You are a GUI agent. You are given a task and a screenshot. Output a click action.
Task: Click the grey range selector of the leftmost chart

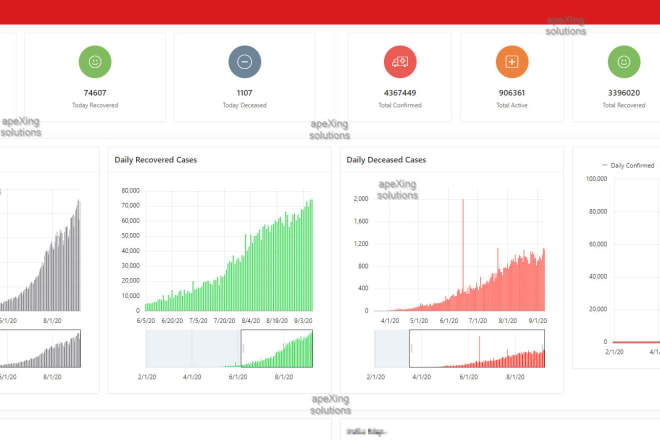[x=40, y=349]
